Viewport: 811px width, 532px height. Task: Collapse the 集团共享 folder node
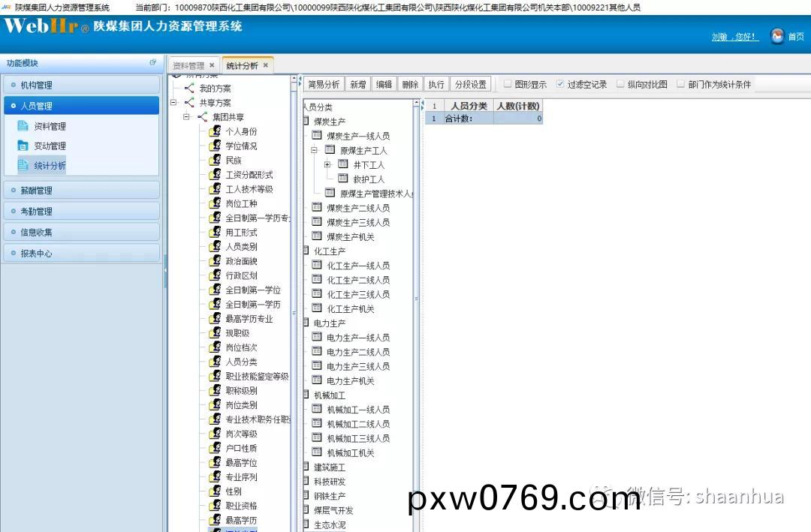coord(187,117)
